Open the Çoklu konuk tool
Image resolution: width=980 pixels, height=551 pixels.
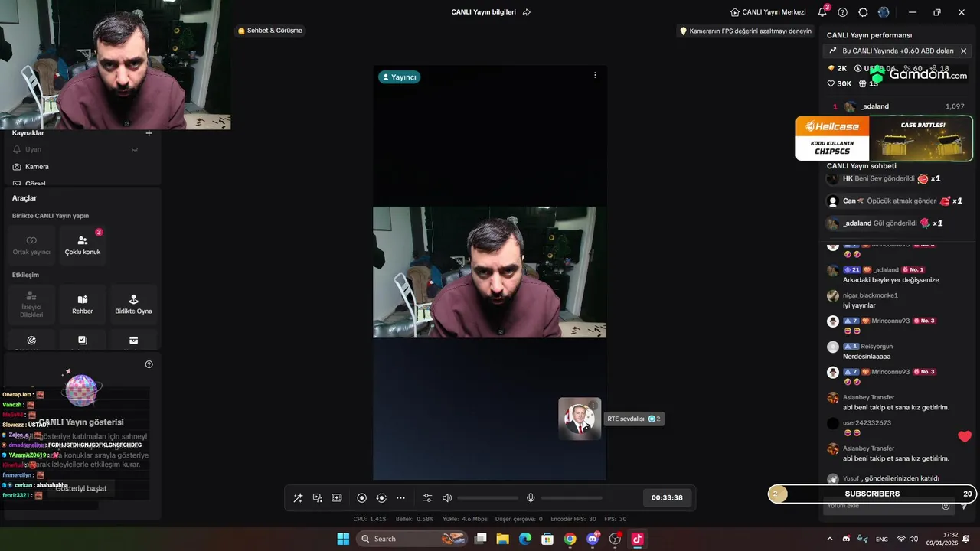[x=83, y=245]
